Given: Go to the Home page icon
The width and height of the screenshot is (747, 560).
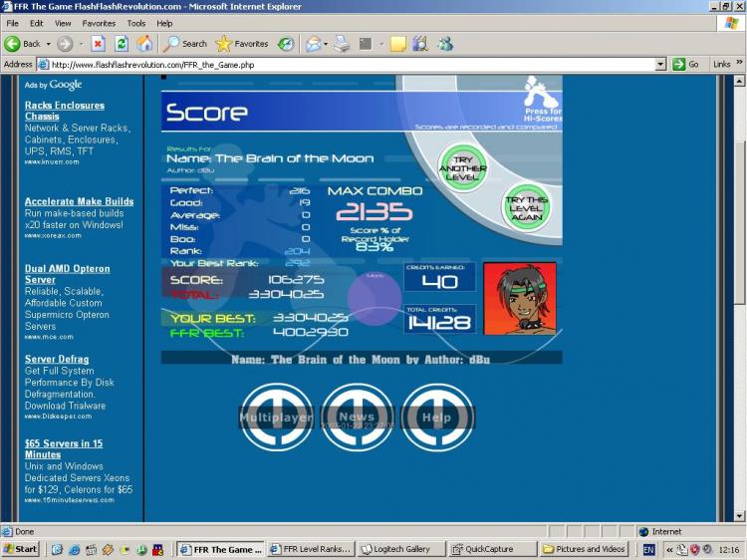Looking at the screenshot, I should [x=145, y=44].
